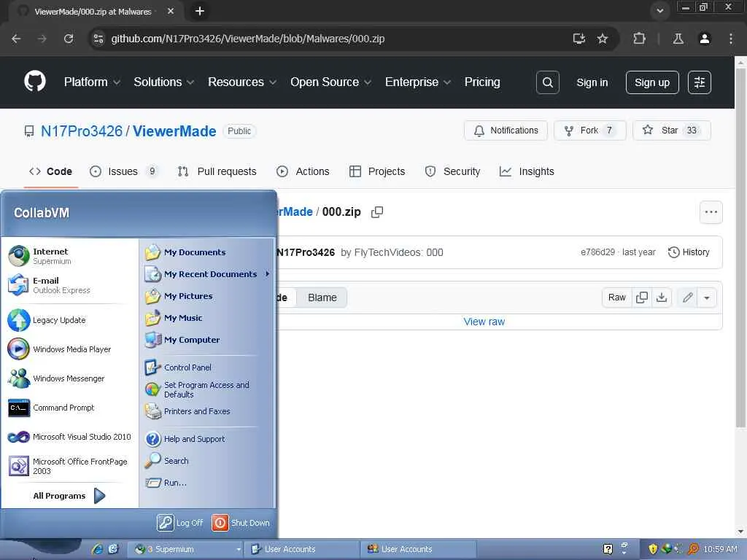747x560 pixels.
Task: Open the browser profile avatar icon
Action: [705, 39]
